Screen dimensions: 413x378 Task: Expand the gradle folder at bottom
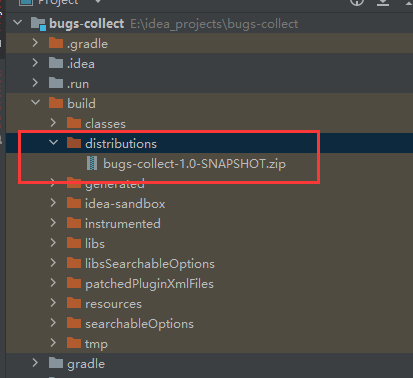(35, 363)
